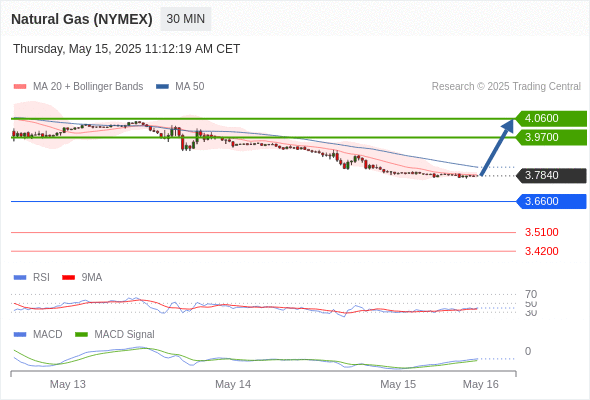Screen dimensions: 590x400
Task: Click the blue upward forecast arrow head
Action: (x=508, y=126)
